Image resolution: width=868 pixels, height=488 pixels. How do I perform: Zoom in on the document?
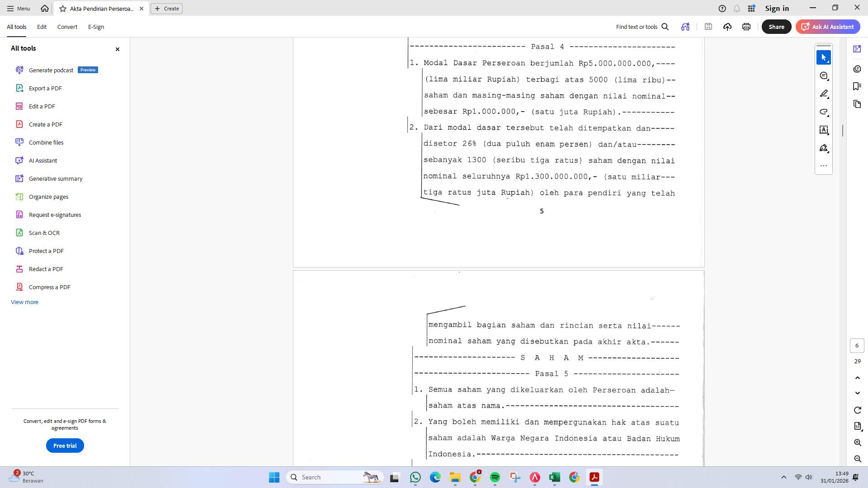click(x=857, y=443)
